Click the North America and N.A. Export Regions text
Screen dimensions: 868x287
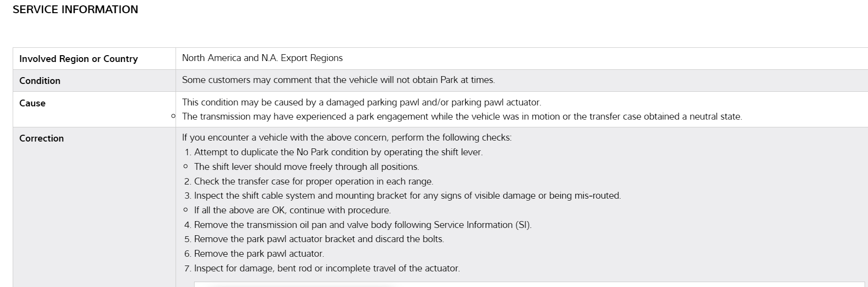[262, 58]
